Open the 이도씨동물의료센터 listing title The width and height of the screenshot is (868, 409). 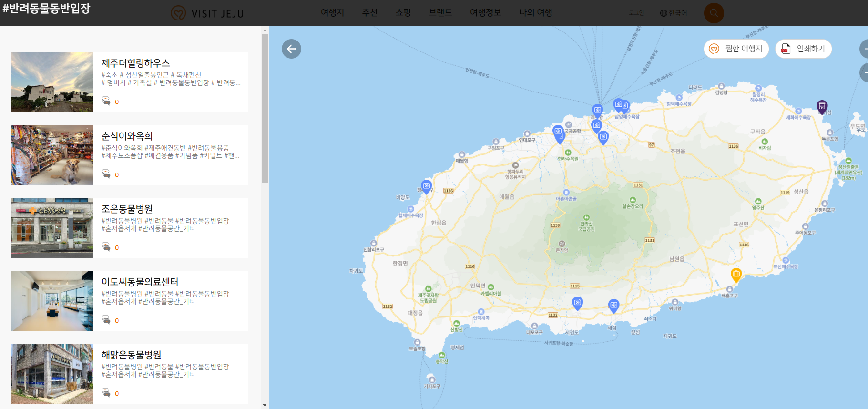pyautogui.click(x=140, y=282)
